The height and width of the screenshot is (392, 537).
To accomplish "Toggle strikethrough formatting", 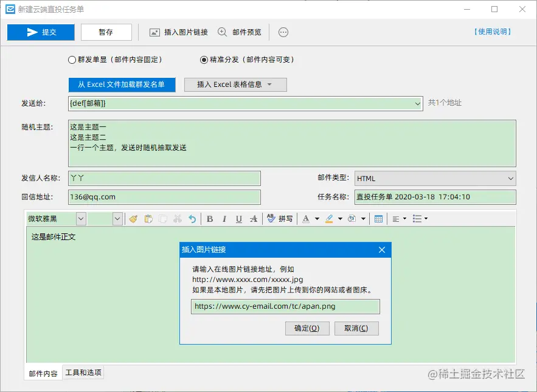I will click(254, 219).
